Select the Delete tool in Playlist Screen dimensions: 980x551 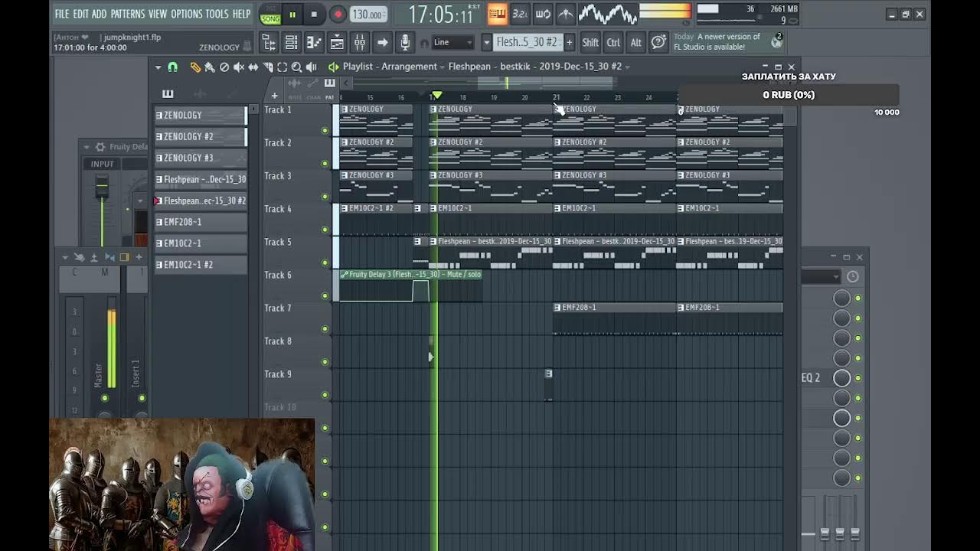(x=224, y=67)
